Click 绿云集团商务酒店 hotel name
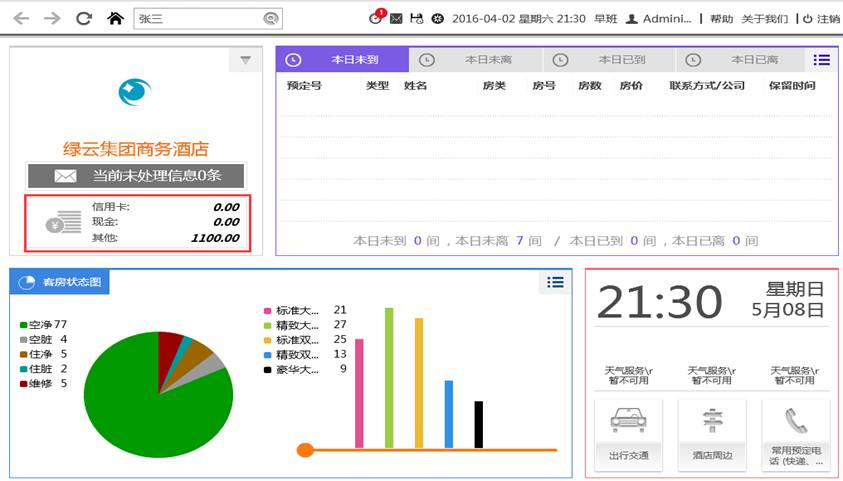Screen dimensions: 843x481 tap(136, 149)
